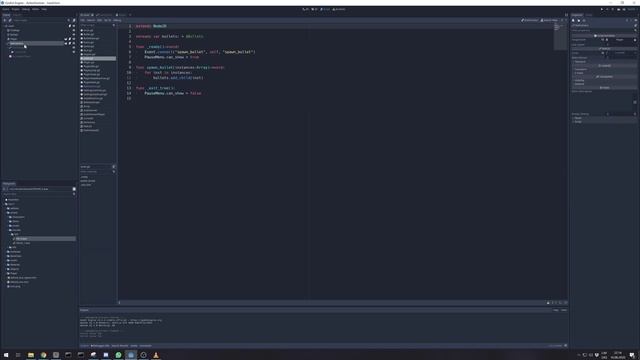Open the script icon on the selected scene node
Image resolution: width=640 pixels, height=360 pixels.
pyautogui.click(x=70, y=43)
